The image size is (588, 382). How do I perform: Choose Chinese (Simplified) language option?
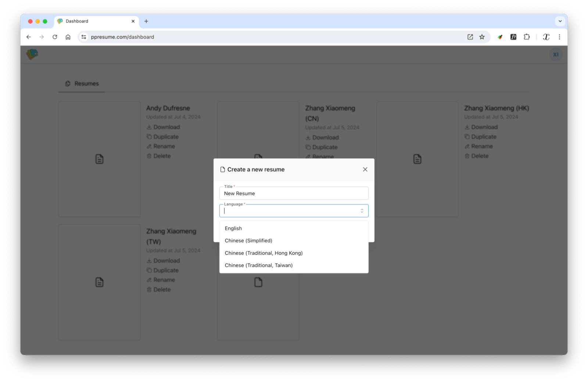248,240
